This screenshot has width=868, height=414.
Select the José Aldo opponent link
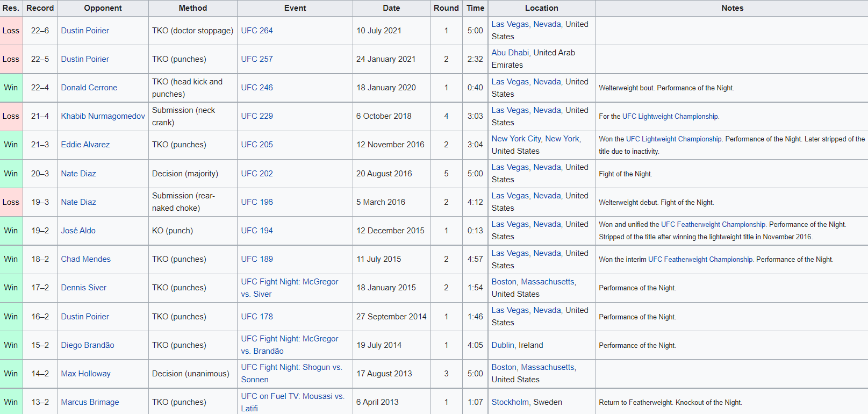(x=78, y=231)
